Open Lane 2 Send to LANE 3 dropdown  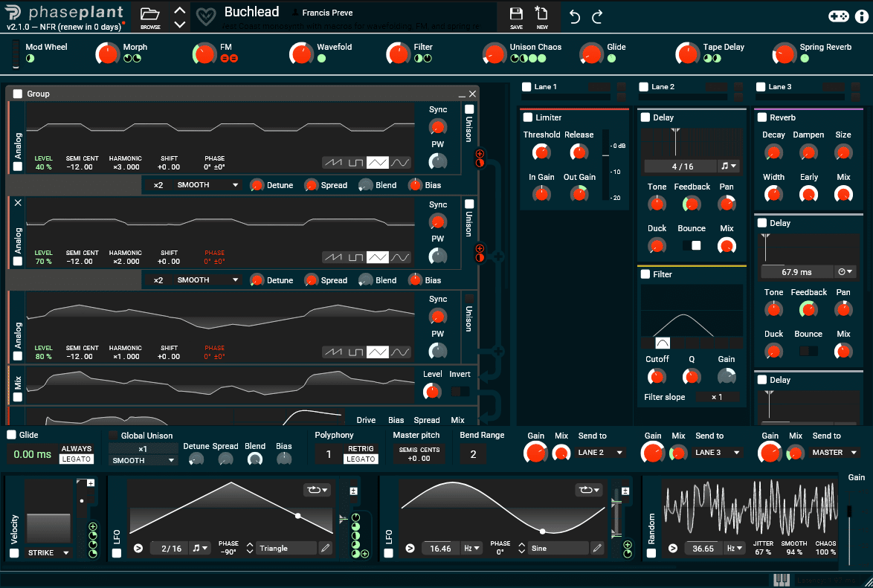717,453
